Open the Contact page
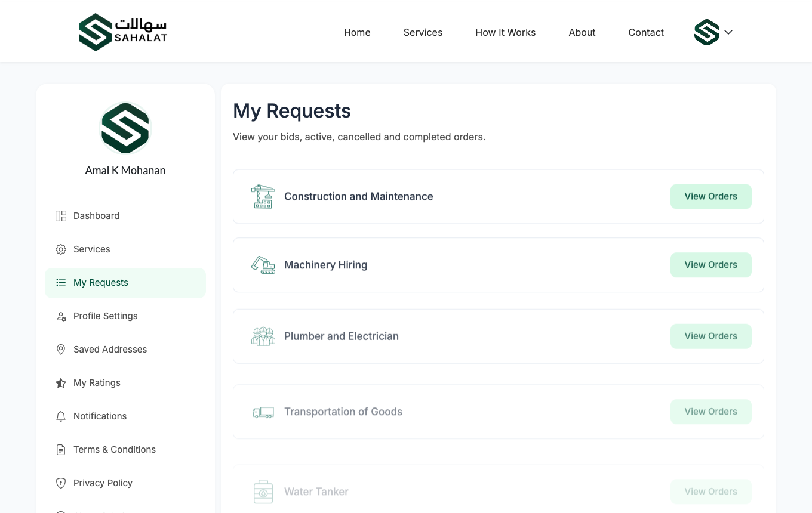Image resolution: width=812 pixels, height=513 pixels. pos(646,32)
